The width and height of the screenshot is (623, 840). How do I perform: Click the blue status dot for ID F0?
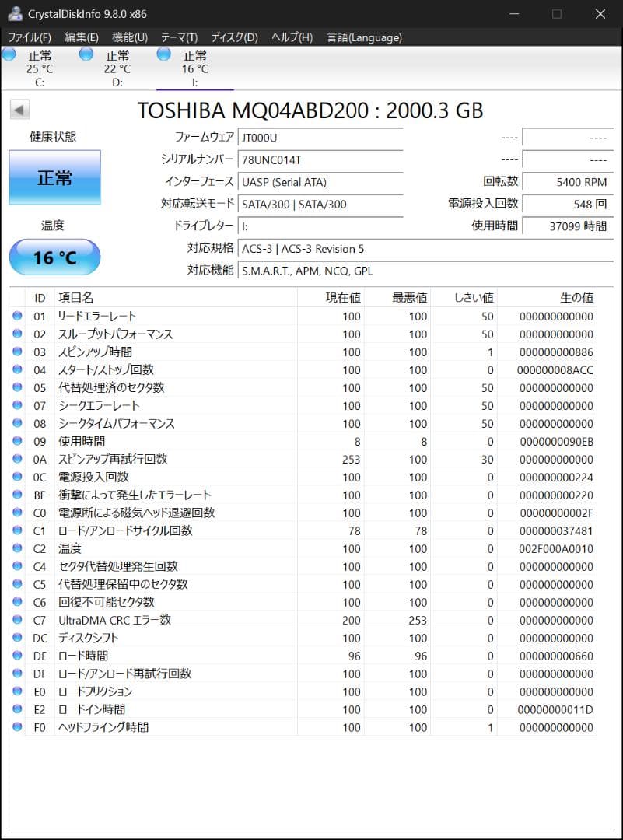17,727
